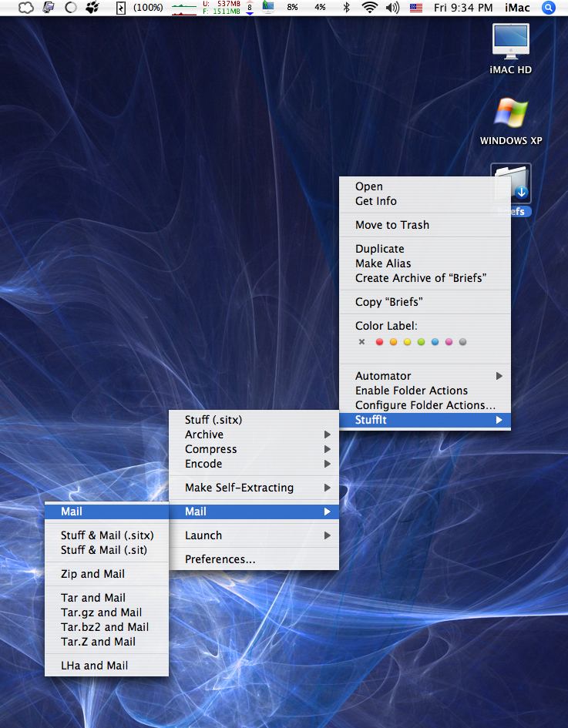
Task: Expand the StuffIt submenu
Action: [x=425, y=420]
